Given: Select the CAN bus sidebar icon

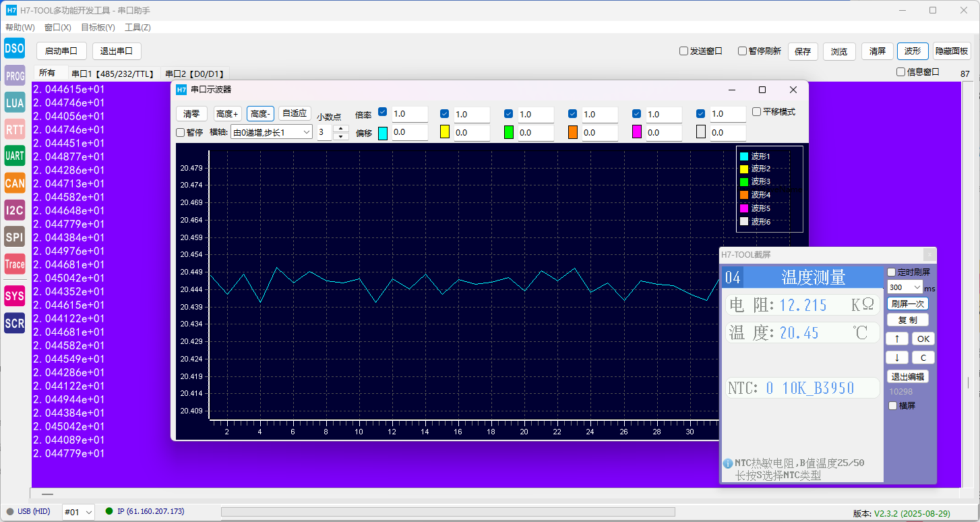Looking at the screenshot, I should tap(15, 183).
